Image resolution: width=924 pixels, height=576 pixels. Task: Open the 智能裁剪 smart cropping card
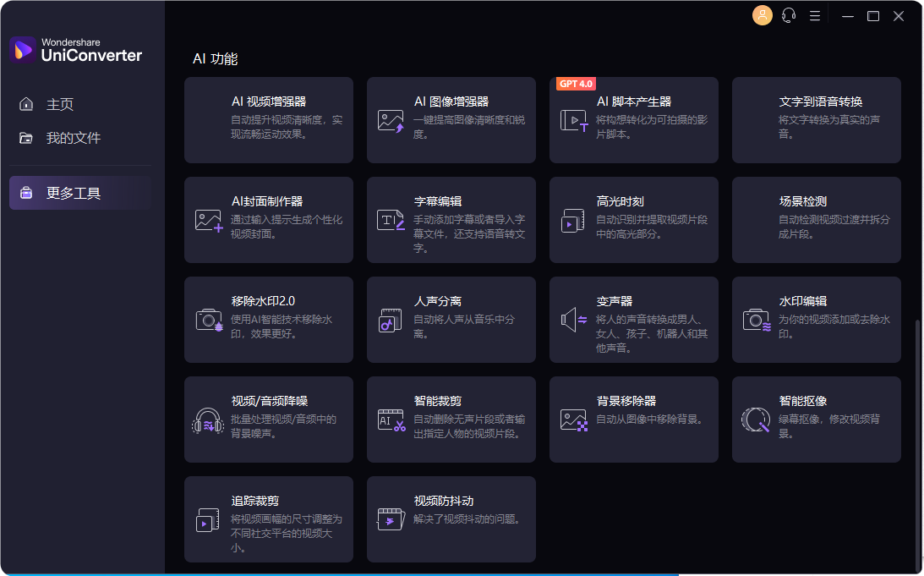point(451,420)
